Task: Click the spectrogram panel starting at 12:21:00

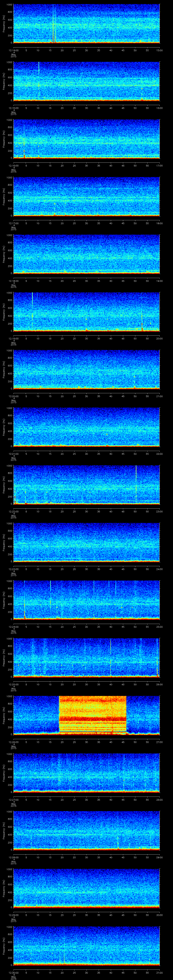Action: pyautogui.click(x=87, y=427)
